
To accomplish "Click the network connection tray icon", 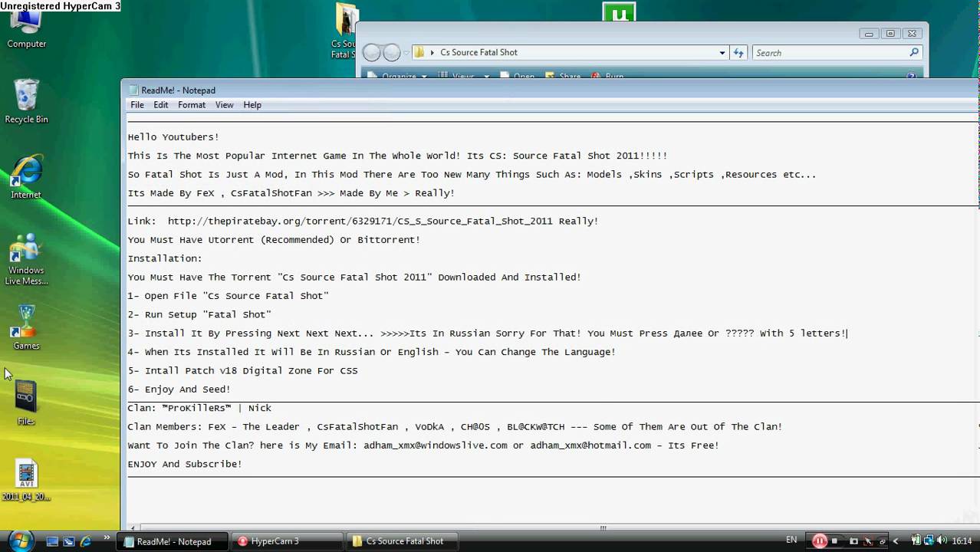I will pyautogui.click(x=929, y=540).
